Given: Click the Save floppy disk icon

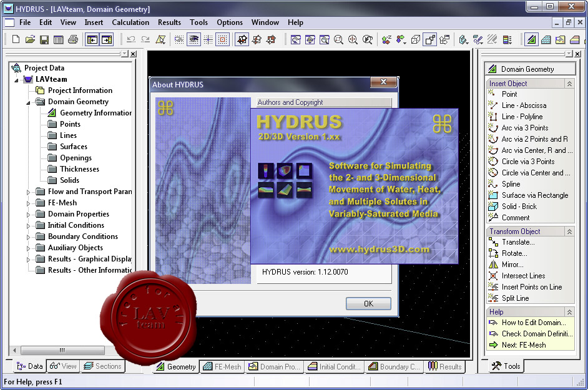Looking at the screenshot, I should [44, 39].
